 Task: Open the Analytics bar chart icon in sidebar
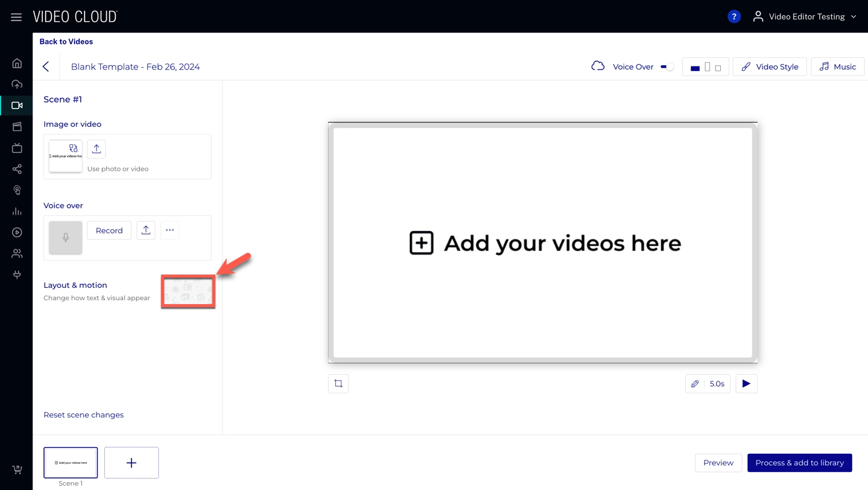(17, 211)
